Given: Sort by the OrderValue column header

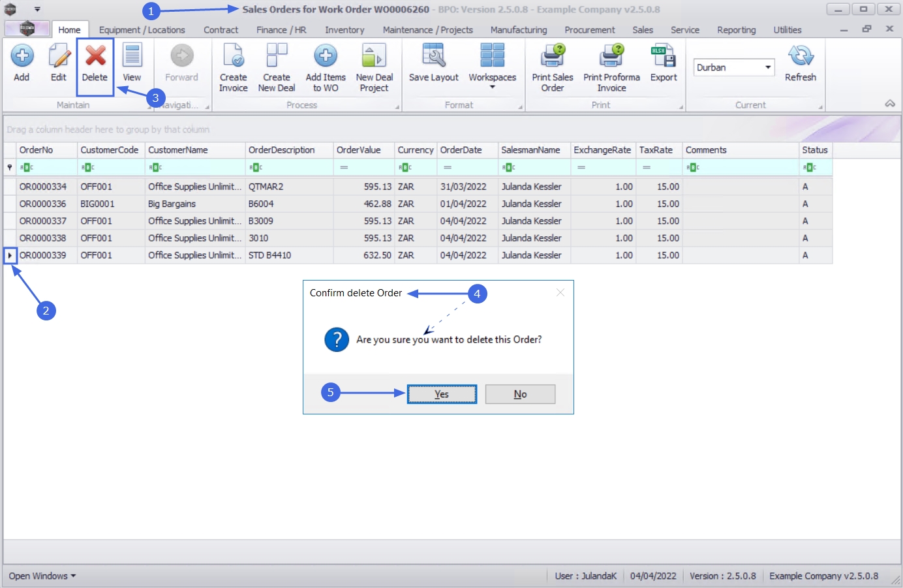Looking at the screenshot, I should click(x=364, y=150).
